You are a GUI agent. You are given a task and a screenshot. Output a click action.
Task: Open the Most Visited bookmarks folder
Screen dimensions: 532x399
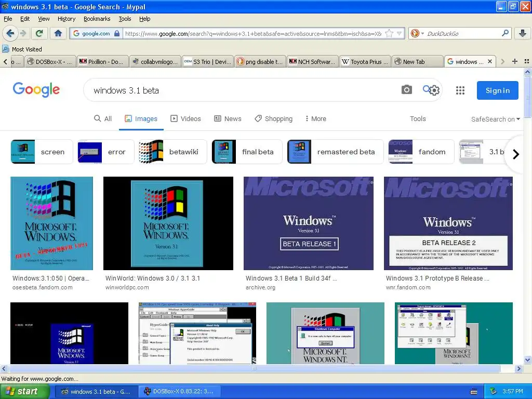click(x=22, y=49)
